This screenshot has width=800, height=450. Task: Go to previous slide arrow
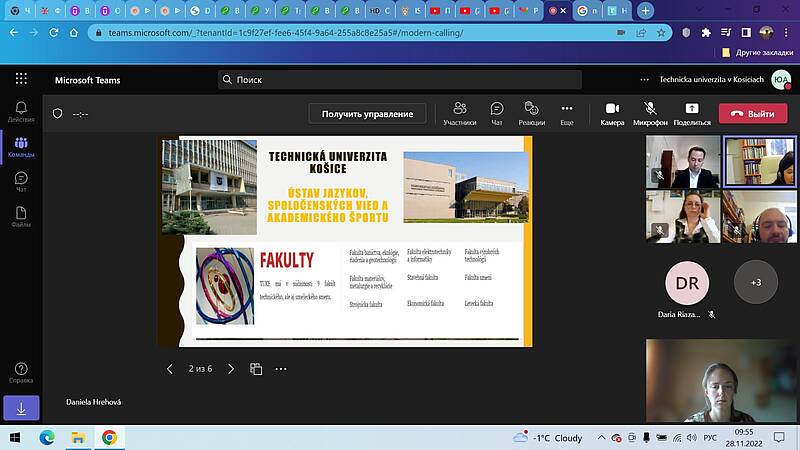[170, 369]
